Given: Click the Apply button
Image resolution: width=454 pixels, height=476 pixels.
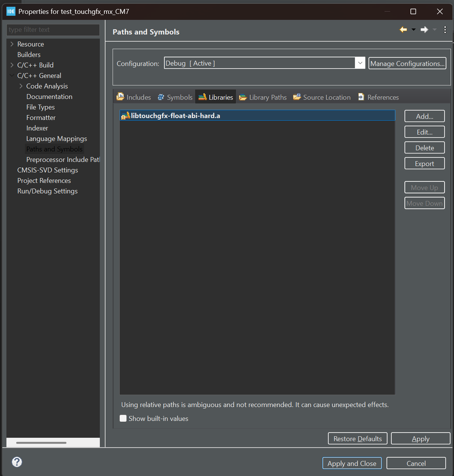Looking at the screenshot, I should pyautogui.click(x=421, y=439).
